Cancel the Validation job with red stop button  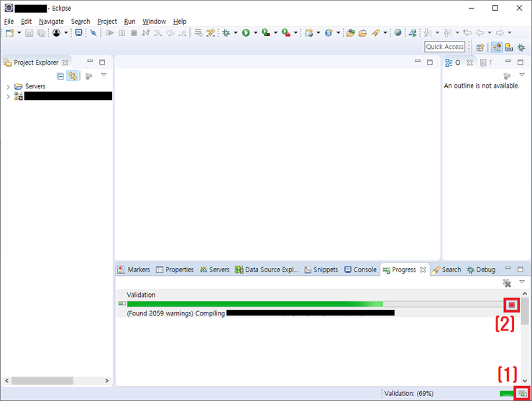pyautogui.click(x=511, y=305)
